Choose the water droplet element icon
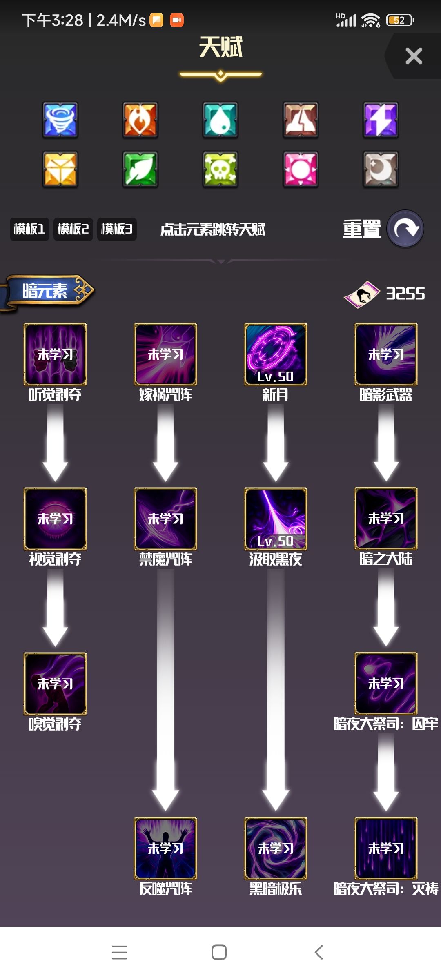This screenshot has width=441, height=980. [x=220, y=120]
